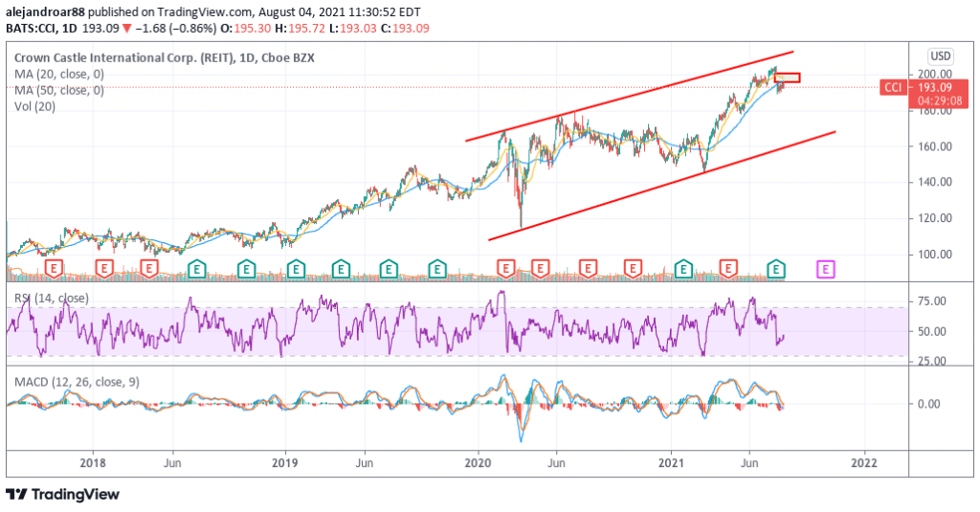Screen dimensions: 980x512
Task: Select the RSI (14, close) pane label
Action: pyautogui.click(x=52, y=299)
